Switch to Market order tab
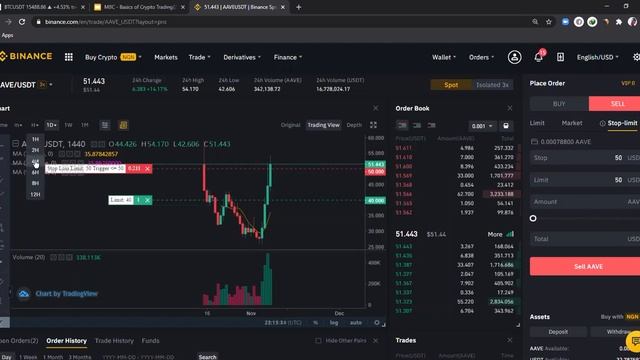This screenshot has width=640, height=360. tap(572, 123)
